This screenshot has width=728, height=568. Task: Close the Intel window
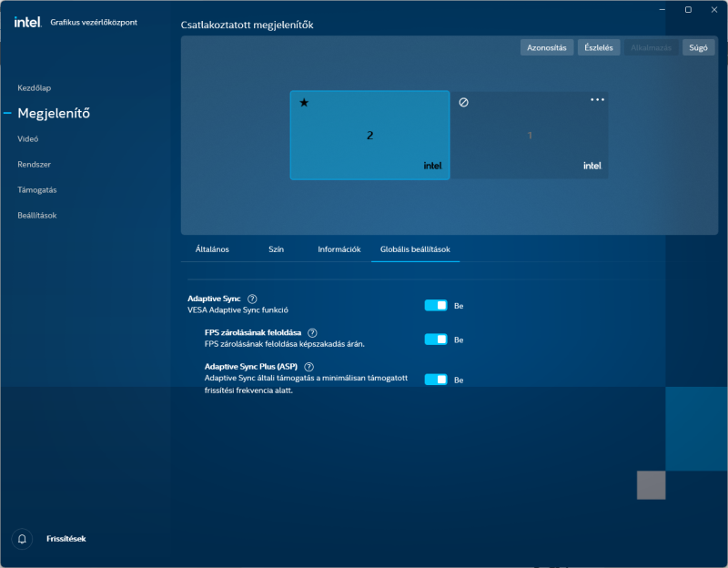714,9
